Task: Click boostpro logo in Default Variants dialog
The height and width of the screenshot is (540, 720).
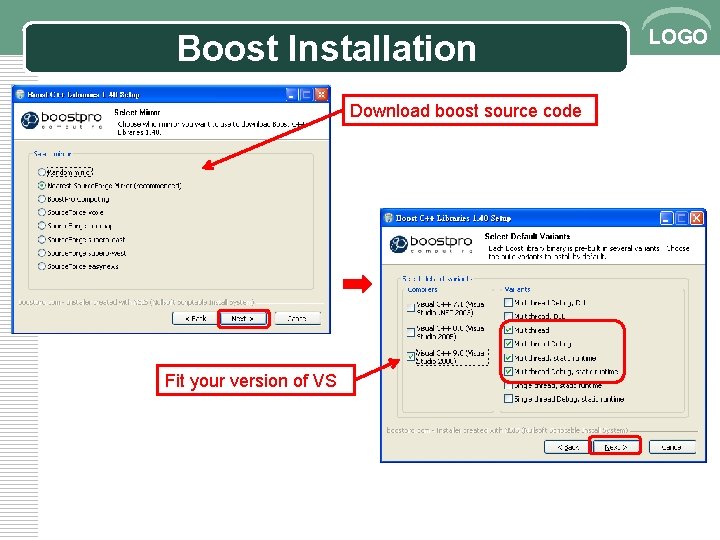Action: point(431,244)
